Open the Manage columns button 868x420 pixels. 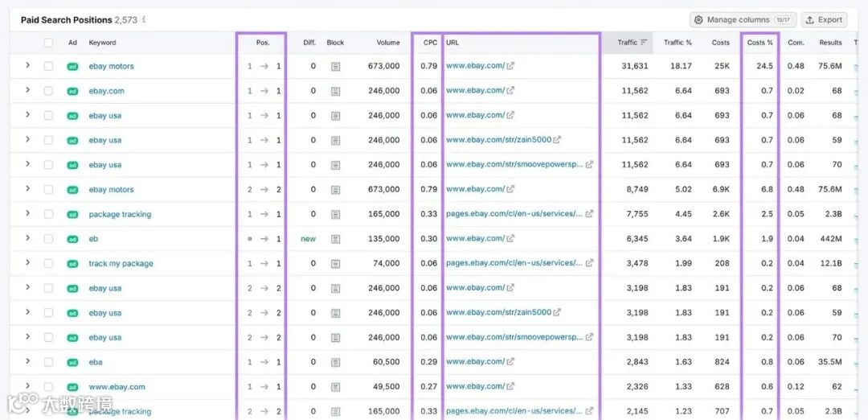pyautogui.click(x=743, y=20)
